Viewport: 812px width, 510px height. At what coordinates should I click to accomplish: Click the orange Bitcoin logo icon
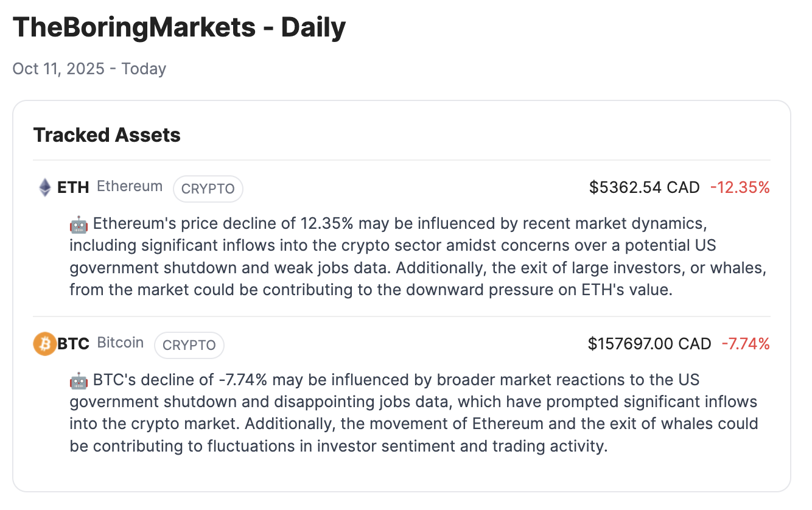(44, 344)
